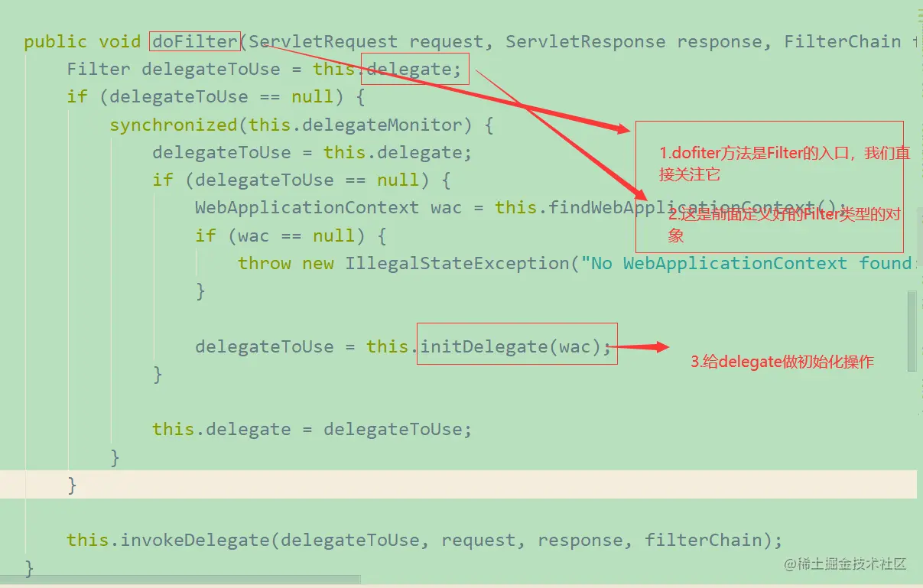Click 'invokeDelegate' method call
This screenshot has width=923, height=588.
[x=195, y=540]
